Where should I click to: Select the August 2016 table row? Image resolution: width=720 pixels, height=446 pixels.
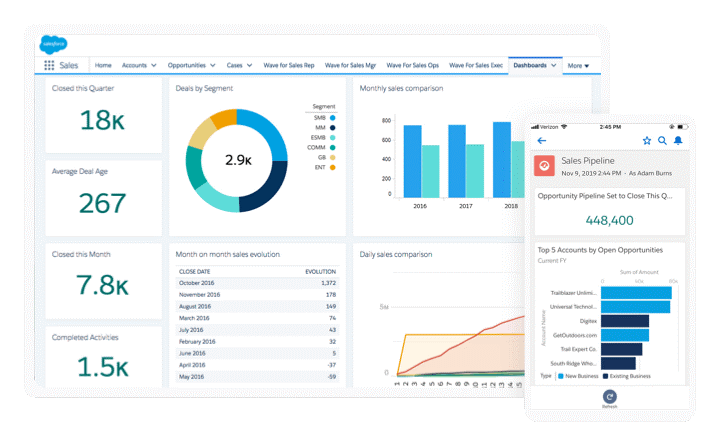[x=257, y=306]
